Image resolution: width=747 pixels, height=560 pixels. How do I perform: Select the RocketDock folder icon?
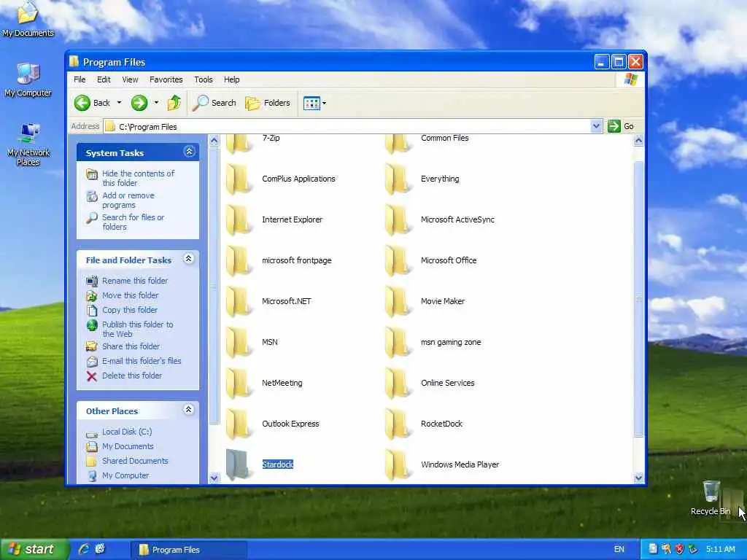(398, 424)
